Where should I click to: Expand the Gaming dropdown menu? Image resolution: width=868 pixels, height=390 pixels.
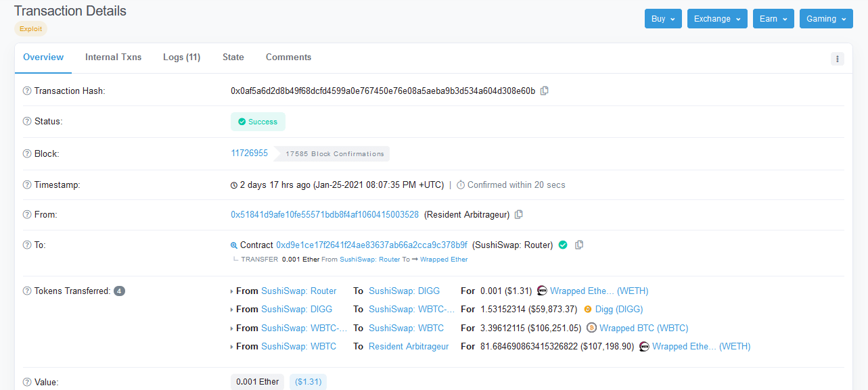coord(825,19)
